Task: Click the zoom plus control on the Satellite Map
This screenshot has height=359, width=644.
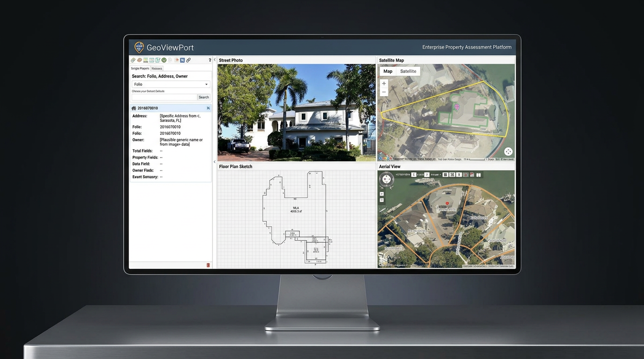Action: tap(384, 83)
